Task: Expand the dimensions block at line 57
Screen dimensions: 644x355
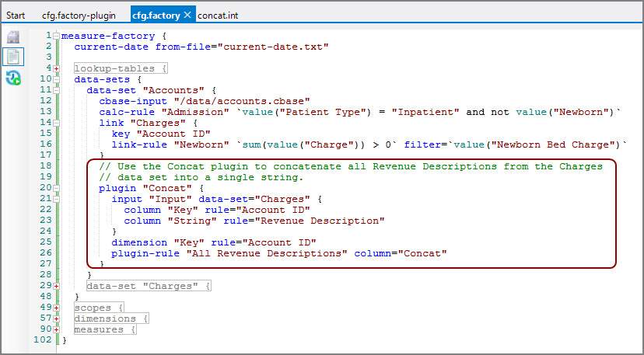Action: click(x=56, y=318)
